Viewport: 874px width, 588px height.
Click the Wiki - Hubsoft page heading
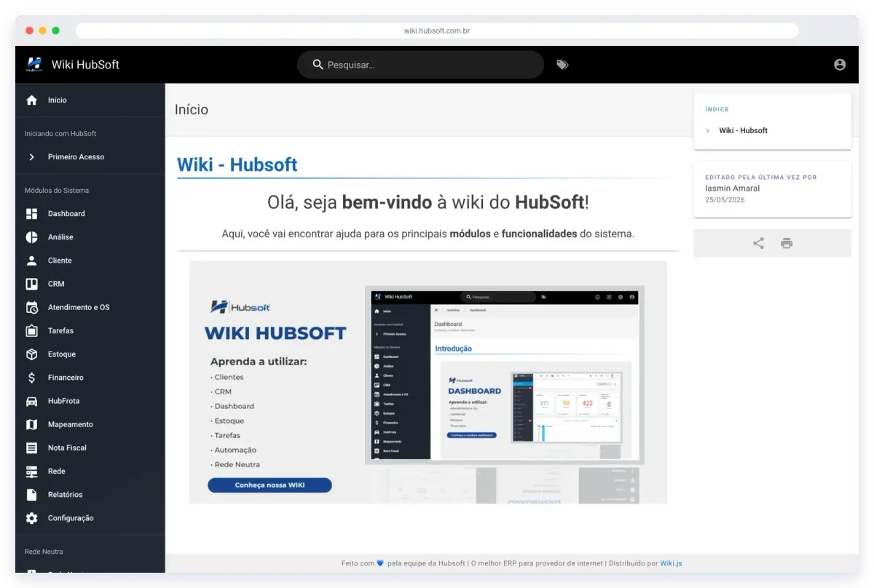tap(237, 164)
